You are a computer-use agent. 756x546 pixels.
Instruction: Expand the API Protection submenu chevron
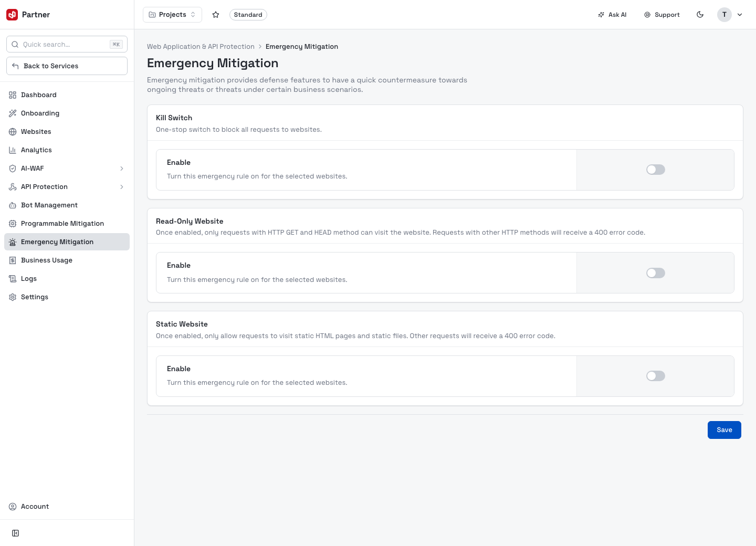(122, 187)
